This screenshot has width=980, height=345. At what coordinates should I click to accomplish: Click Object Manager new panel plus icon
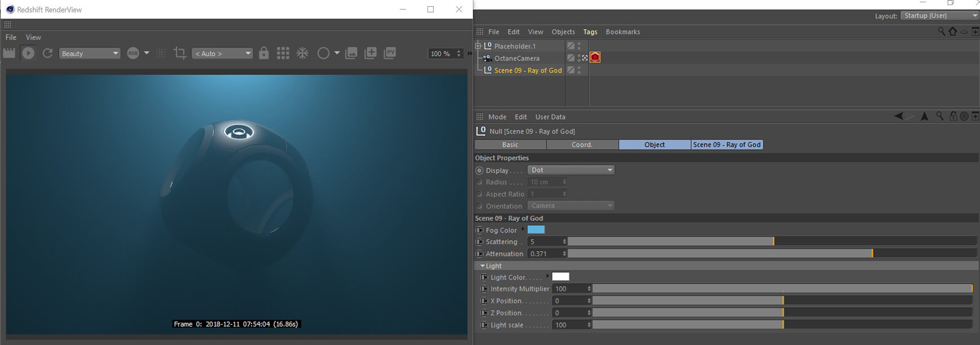[x=975, y=32]
